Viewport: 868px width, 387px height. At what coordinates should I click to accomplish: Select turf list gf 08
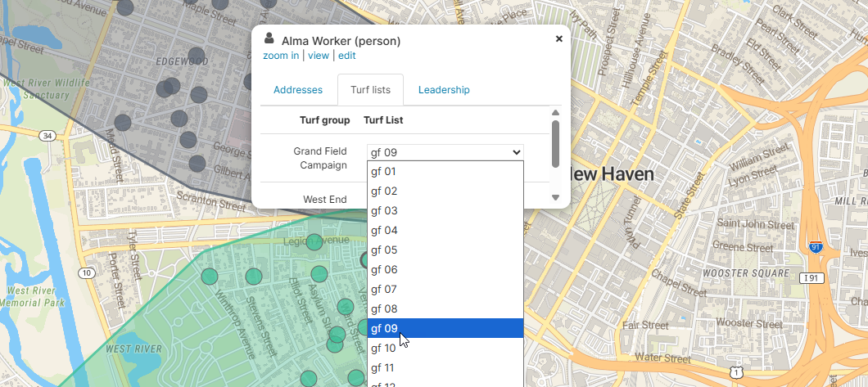pyautogui.click(x=445, y=309)
